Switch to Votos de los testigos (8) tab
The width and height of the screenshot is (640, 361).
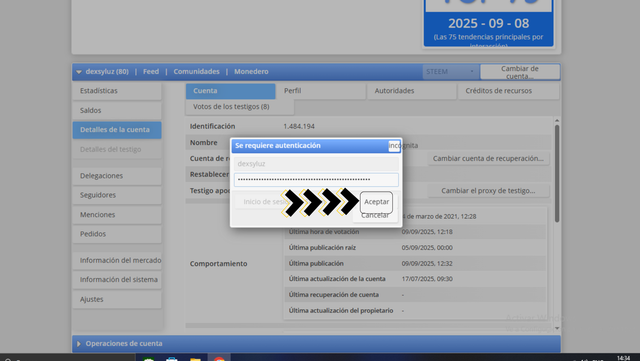click(240, 107)
